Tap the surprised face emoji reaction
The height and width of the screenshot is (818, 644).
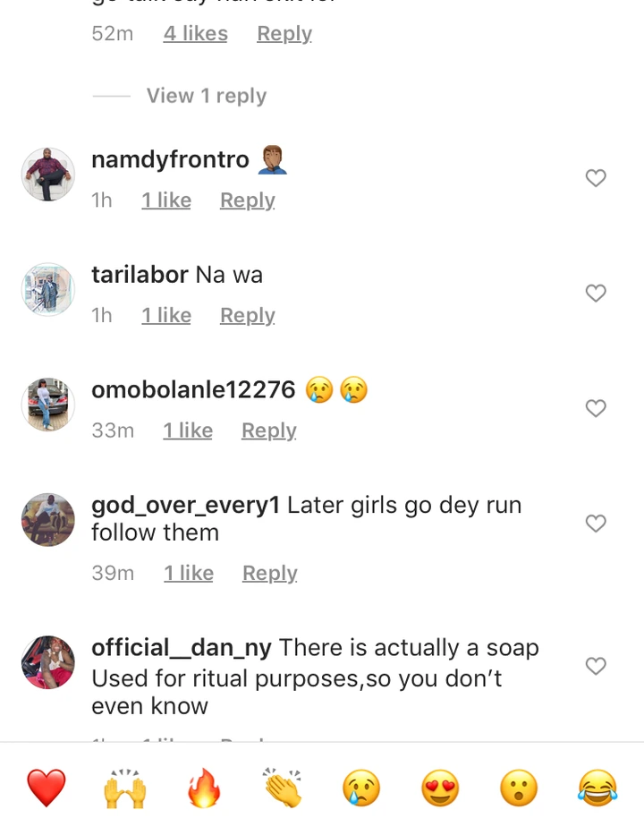pyautogui.click(x=519, y=788)
